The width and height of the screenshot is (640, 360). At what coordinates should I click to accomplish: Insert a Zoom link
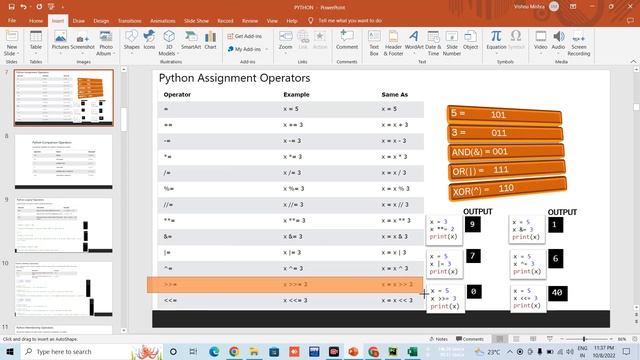click(285, 41)
